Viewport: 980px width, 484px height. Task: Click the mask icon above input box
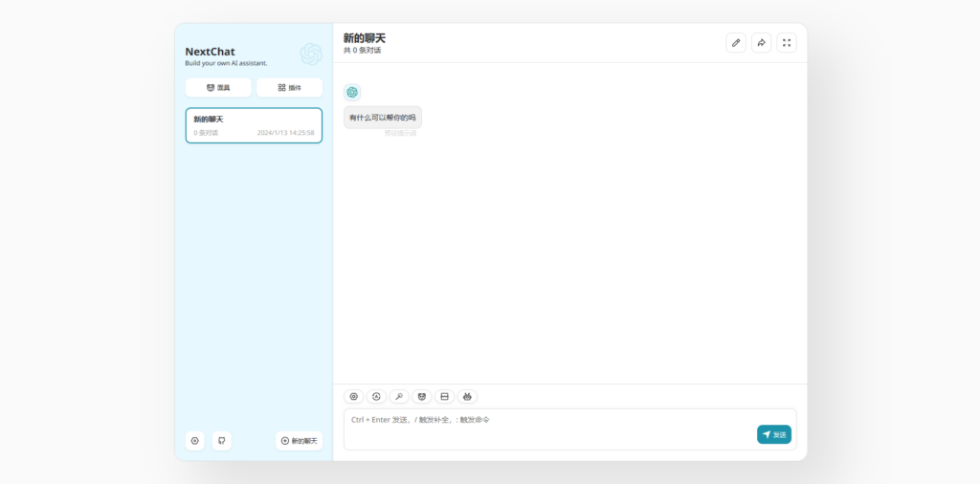point(422,396)
